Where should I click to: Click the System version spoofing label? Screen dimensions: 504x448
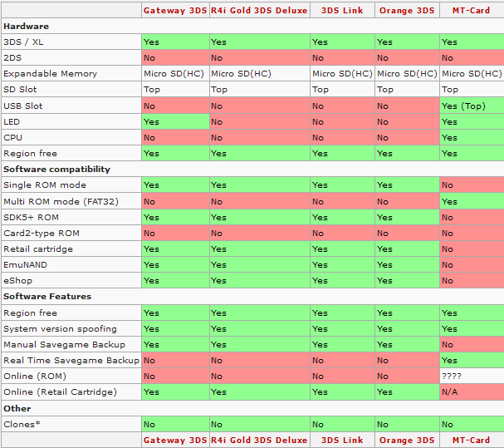(60, 329)
